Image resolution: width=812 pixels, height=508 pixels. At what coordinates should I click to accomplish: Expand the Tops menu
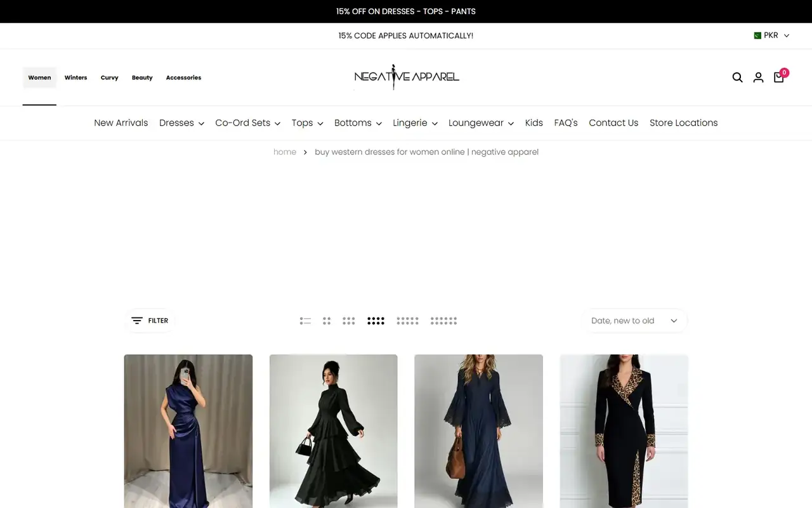pyautogui.click(x=307, y=123)
